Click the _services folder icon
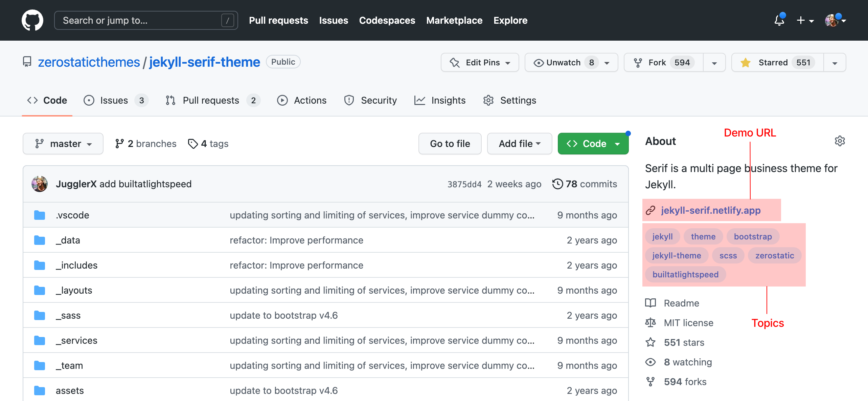Viewport: 868px width, 401px height. click(x=40, y=340)
